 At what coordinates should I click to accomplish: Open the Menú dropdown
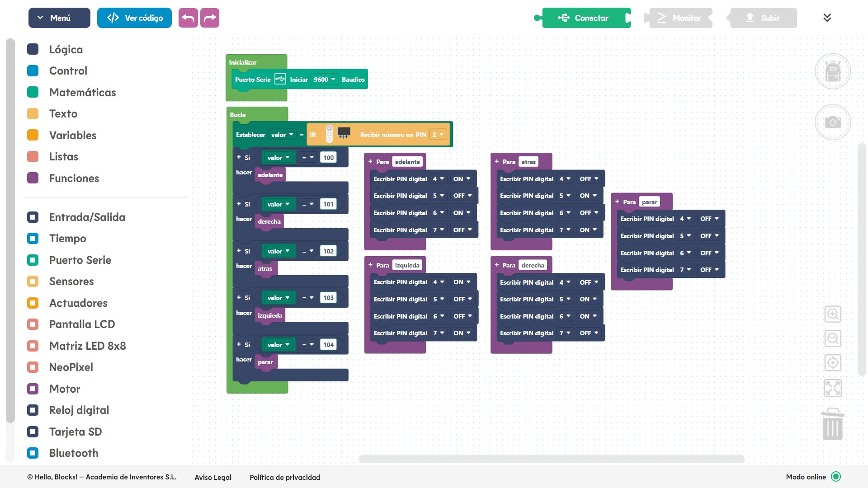[59, 18]
